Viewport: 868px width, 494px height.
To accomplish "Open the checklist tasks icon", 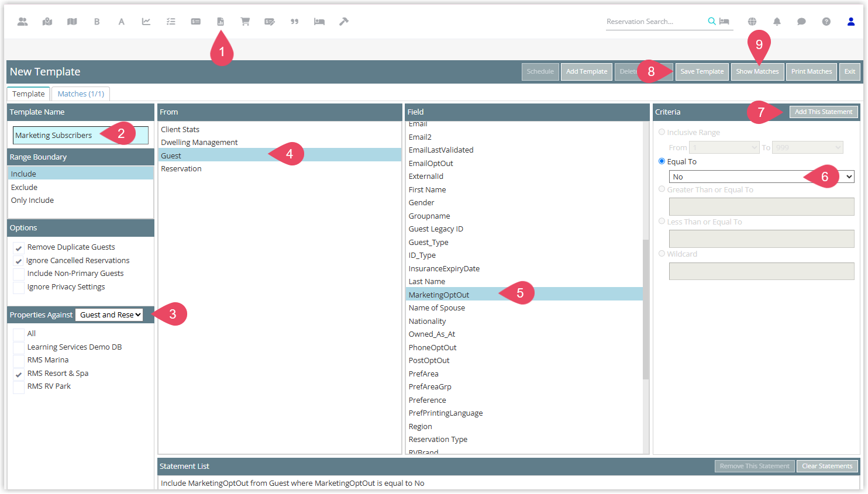I will [x=171, y=22].
